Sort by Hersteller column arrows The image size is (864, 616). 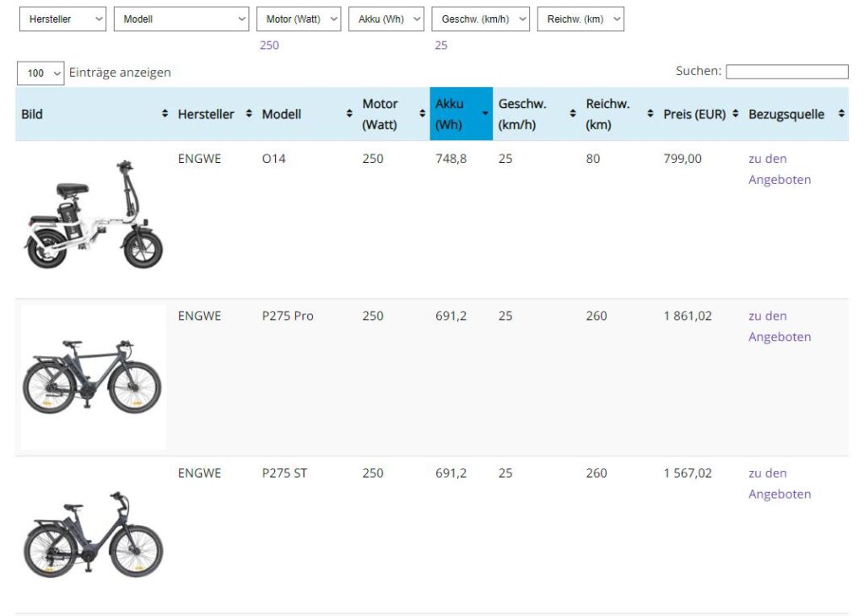coord(249,114)
